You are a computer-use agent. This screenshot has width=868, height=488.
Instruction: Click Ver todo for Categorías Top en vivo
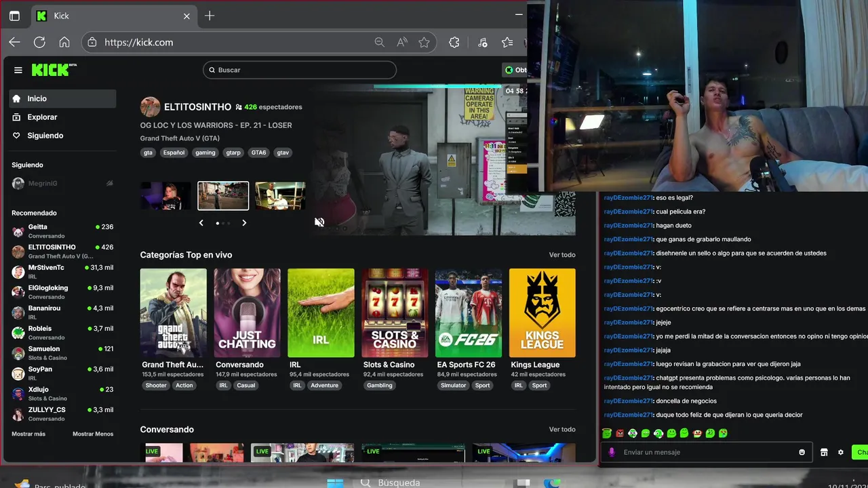click(562, 255)
